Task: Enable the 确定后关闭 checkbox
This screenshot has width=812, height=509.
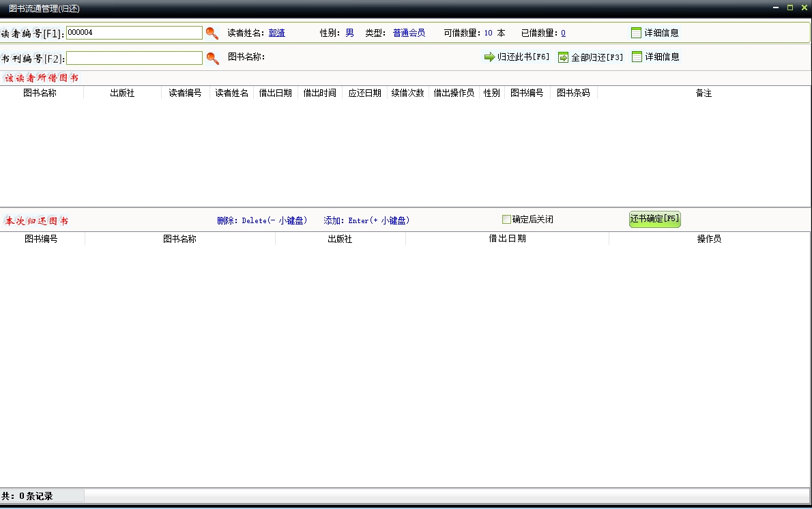Action: tap(506, 220)
